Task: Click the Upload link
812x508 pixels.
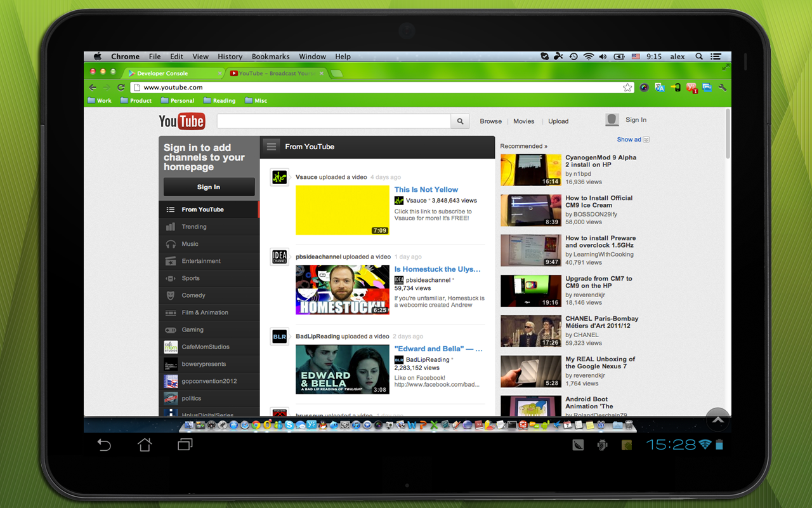Action: click(559, 121)
